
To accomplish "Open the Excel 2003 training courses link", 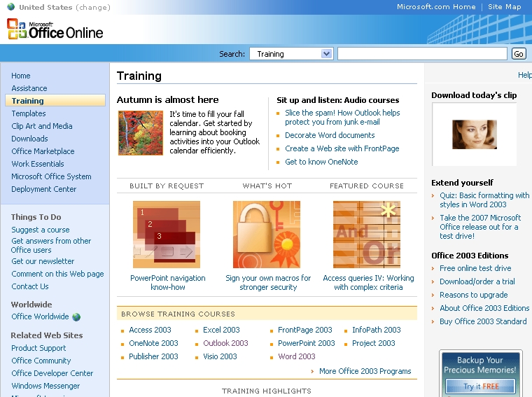I will tap(221, 330).
